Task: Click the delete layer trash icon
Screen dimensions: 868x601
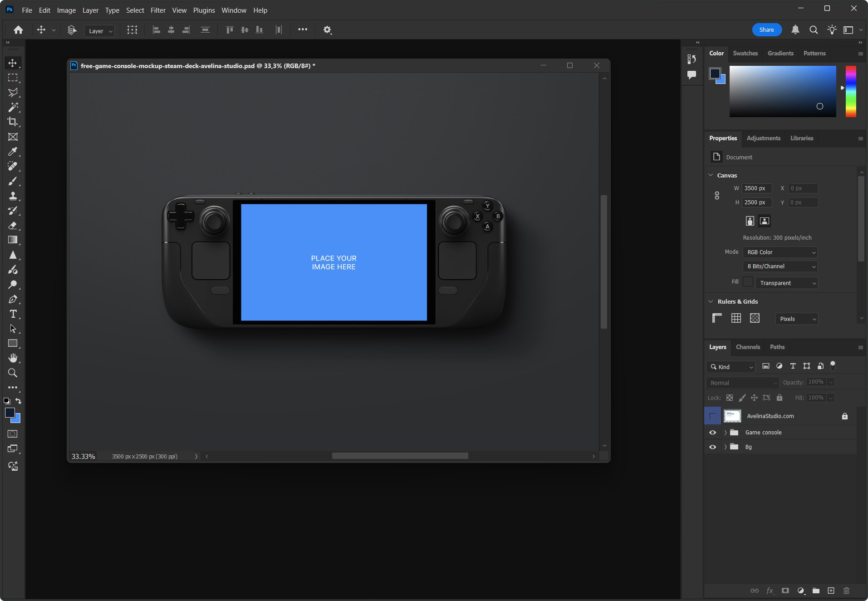Action: [846, 591]
